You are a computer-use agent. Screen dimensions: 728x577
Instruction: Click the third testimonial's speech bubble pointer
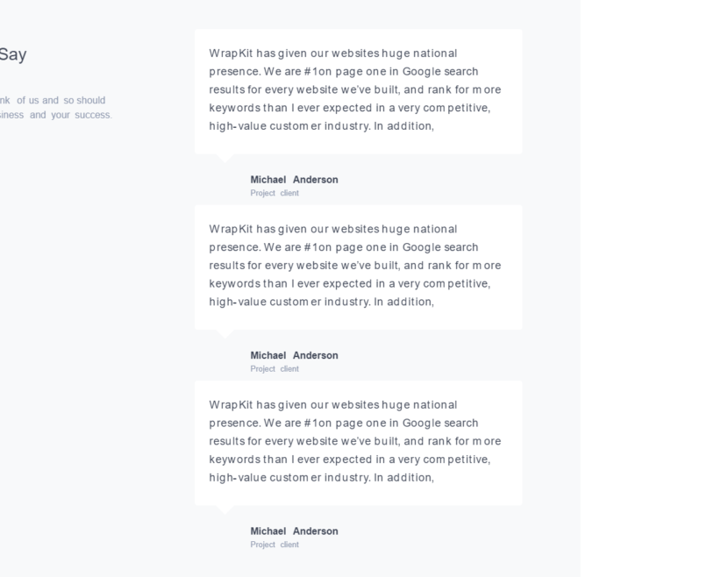pos(225,509)
